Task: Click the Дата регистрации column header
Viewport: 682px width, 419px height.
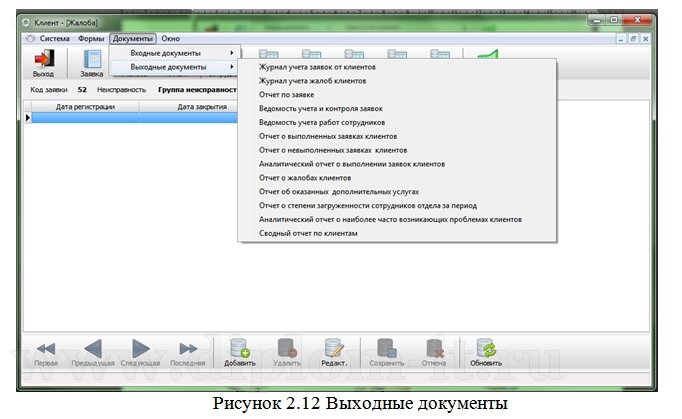Action: click(85, 107)
